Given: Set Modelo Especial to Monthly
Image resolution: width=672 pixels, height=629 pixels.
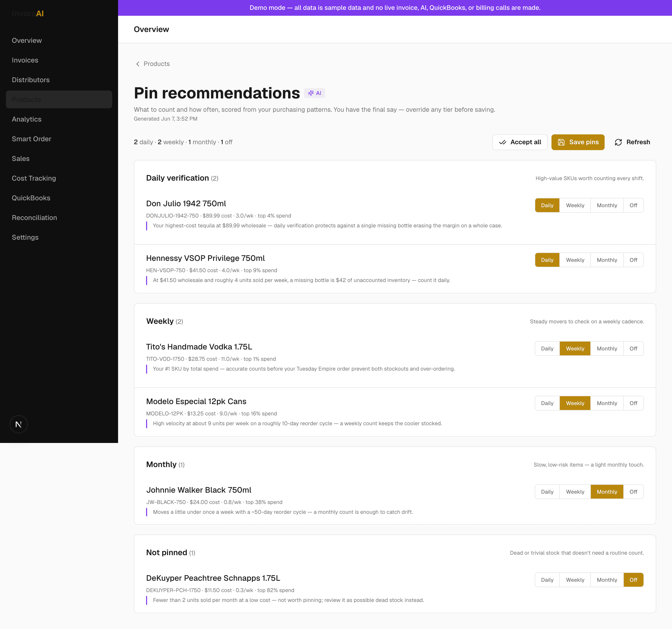Looking at the screenshot, I should 607,403.
